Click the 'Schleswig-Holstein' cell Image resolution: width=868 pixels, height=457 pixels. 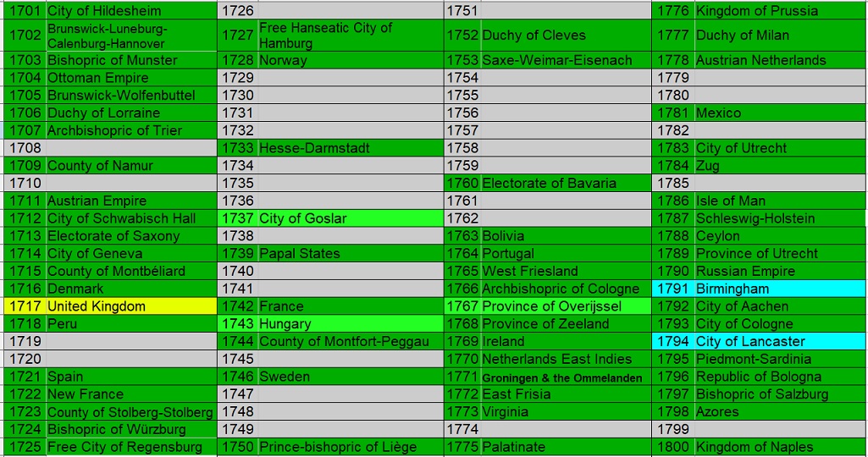781,218
